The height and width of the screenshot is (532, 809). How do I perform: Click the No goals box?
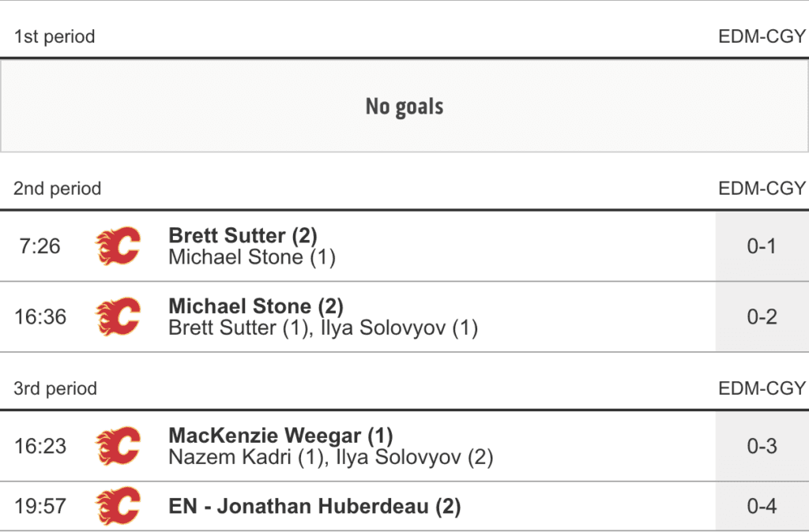tap(404, 106)
